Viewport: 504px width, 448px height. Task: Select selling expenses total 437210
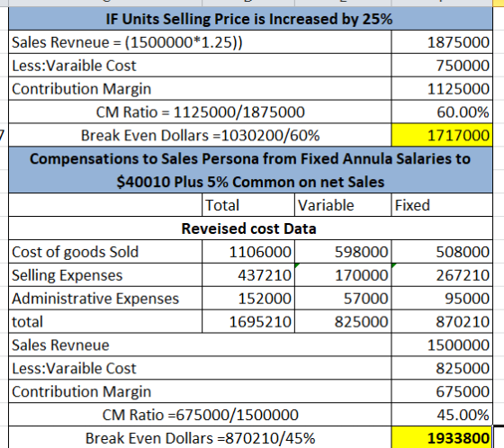[248, 275]
